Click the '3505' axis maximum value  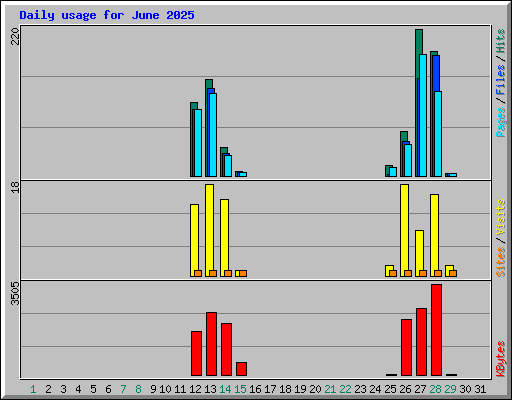pyautogui.click(x=15, y=294)
